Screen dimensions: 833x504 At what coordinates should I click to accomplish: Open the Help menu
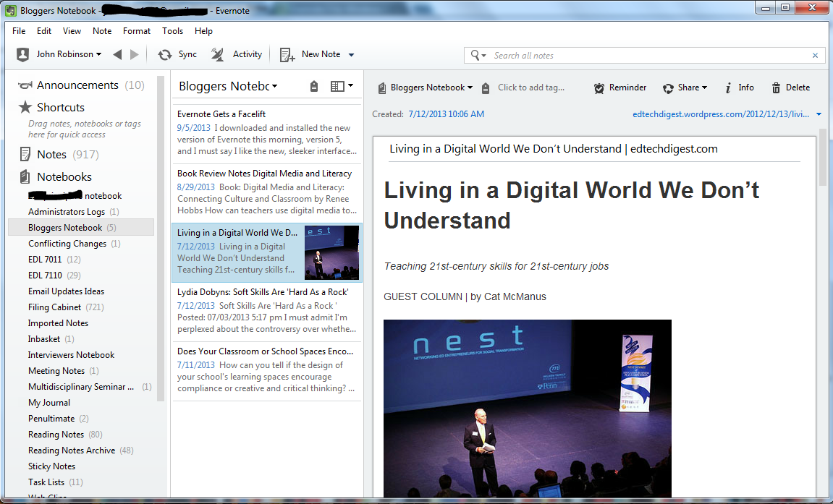click(203, 31)
